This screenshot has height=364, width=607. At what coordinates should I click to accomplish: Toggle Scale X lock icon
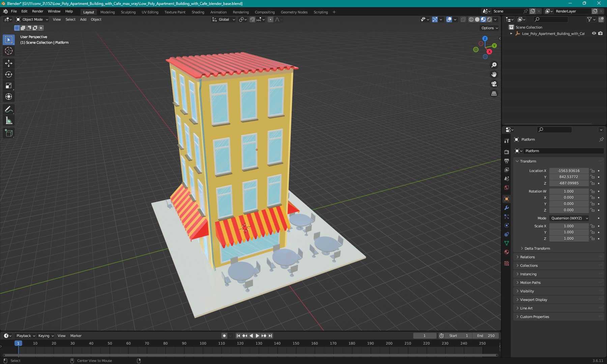(x=592, y=226)
